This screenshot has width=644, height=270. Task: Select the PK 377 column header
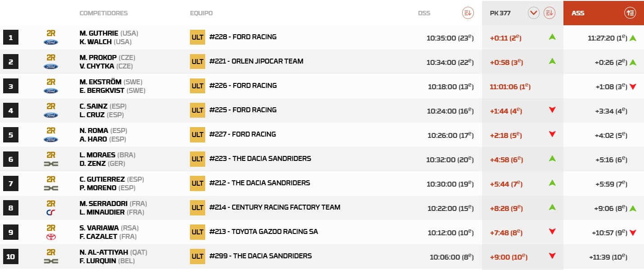tap(500, 13)
